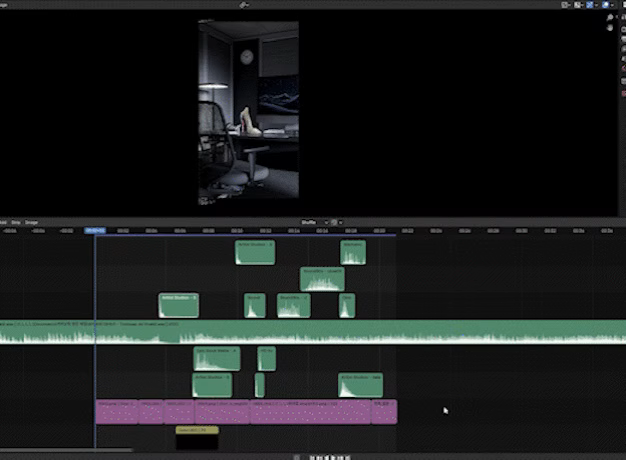The height and width of the screenshot is (460, 626).
Task: Select the second-row sound strip near 00:16
Action: (x=322, y=279)
